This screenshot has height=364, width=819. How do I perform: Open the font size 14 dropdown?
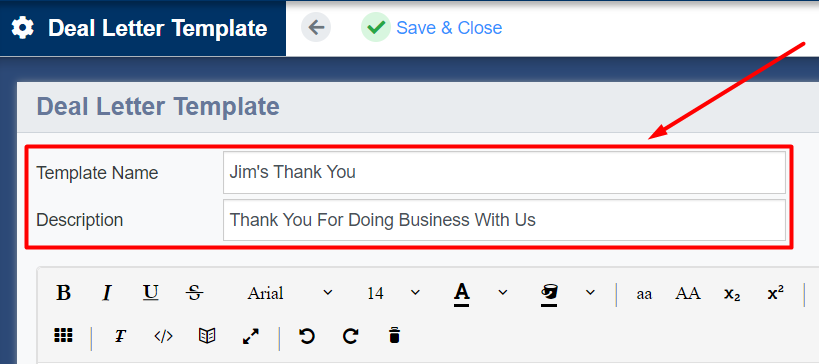tap(394, 293)
